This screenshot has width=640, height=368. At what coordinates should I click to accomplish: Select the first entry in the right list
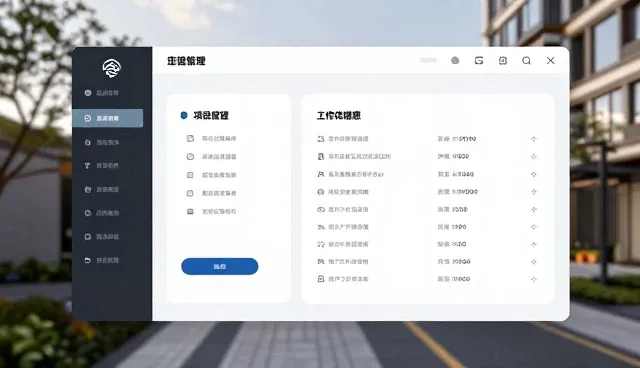pos(427,139)
